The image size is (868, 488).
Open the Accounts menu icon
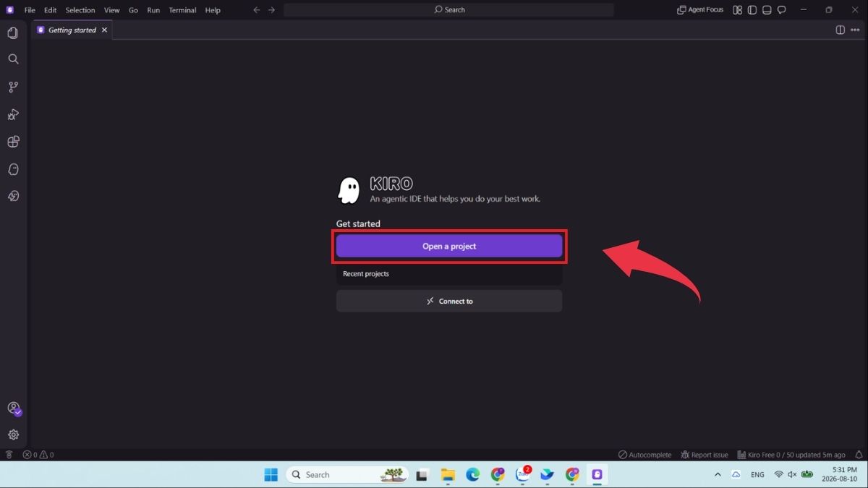coord(13,408)
